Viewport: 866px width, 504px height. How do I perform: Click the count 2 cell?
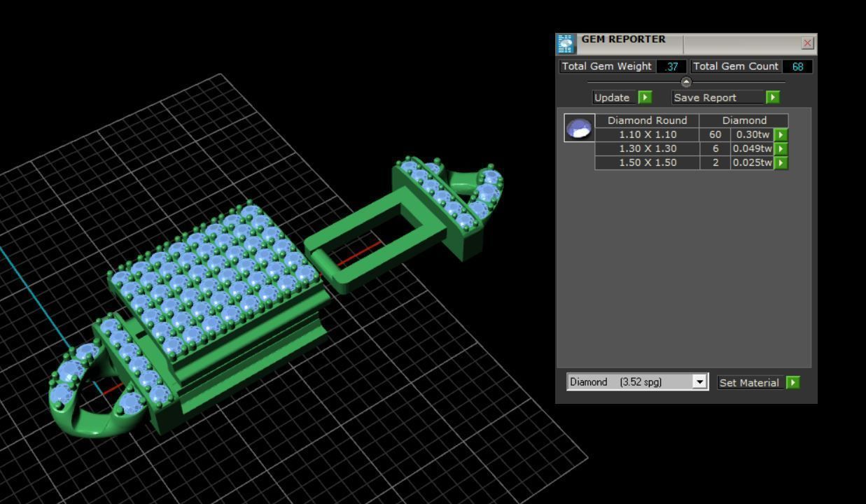coord(715,162)
